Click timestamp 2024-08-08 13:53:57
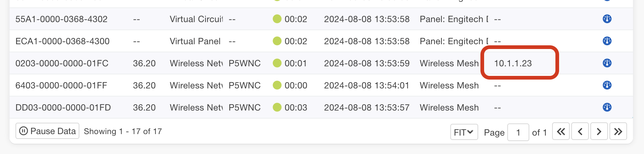644x154 pixels. pos(366,108)
